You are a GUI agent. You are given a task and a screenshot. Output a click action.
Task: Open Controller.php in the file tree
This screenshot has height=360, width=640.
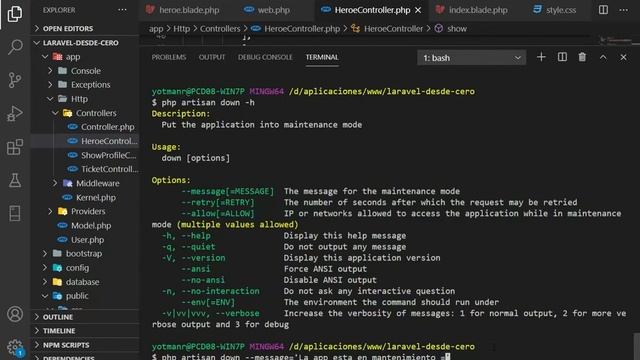click(85, 127)
